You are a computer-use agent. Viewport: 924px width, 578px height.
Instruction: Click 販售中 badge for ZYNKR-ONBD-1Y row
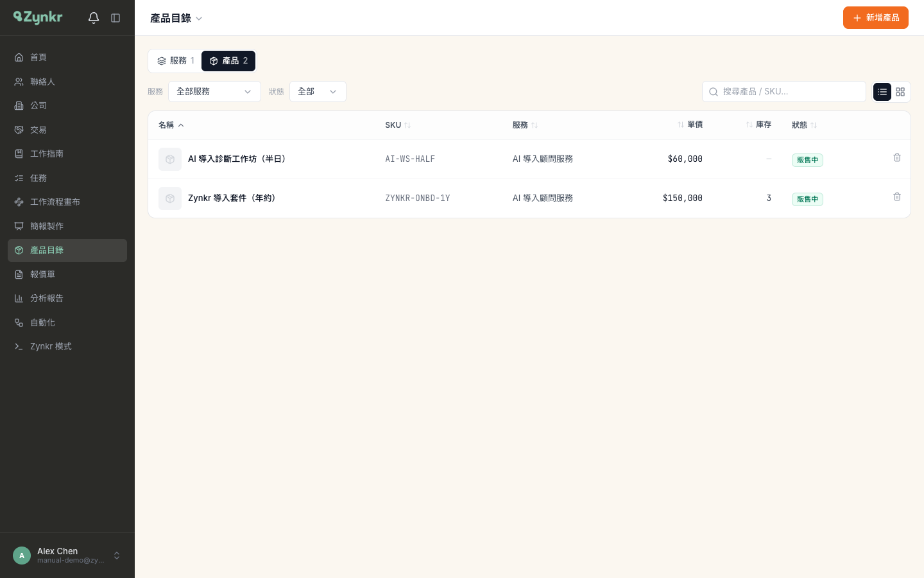[x=807, y=199]
